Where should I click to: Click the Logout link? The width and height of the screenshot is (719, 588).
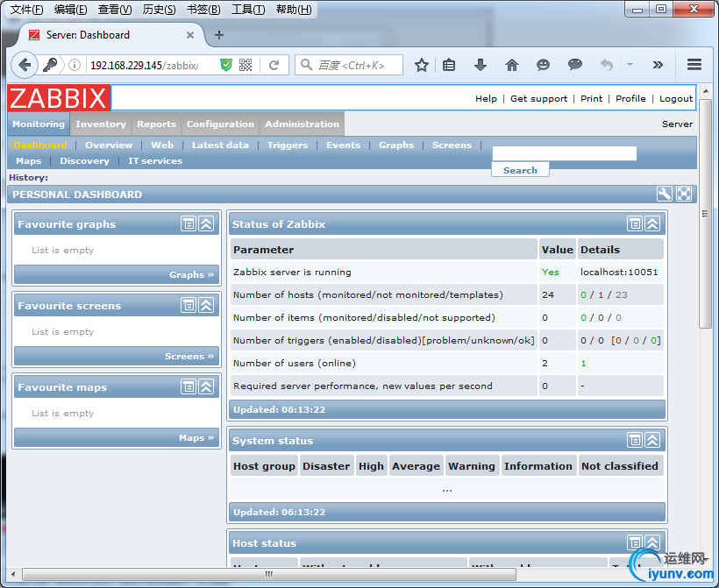pos(676,98)
